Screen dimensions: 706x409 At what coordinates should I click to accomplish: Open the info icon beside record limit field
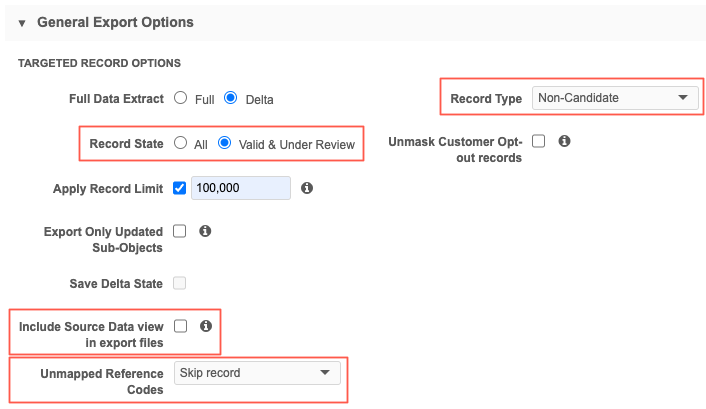pos(307,188)
